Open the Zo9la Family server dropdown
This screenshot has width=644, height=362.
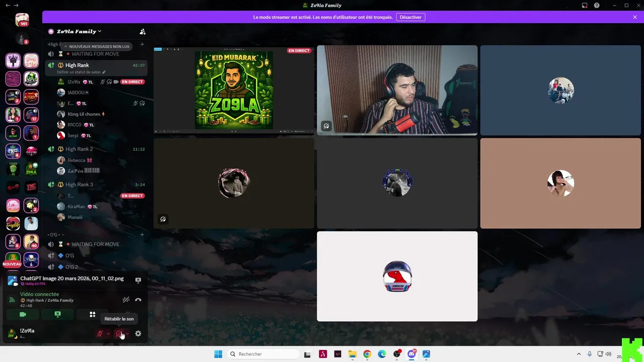click(x=79, y=31)
